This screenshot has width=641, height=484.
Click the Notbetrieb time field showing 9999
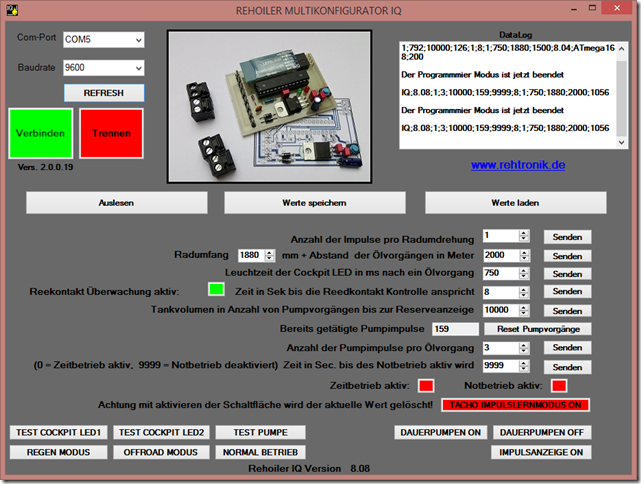[501, 365]
